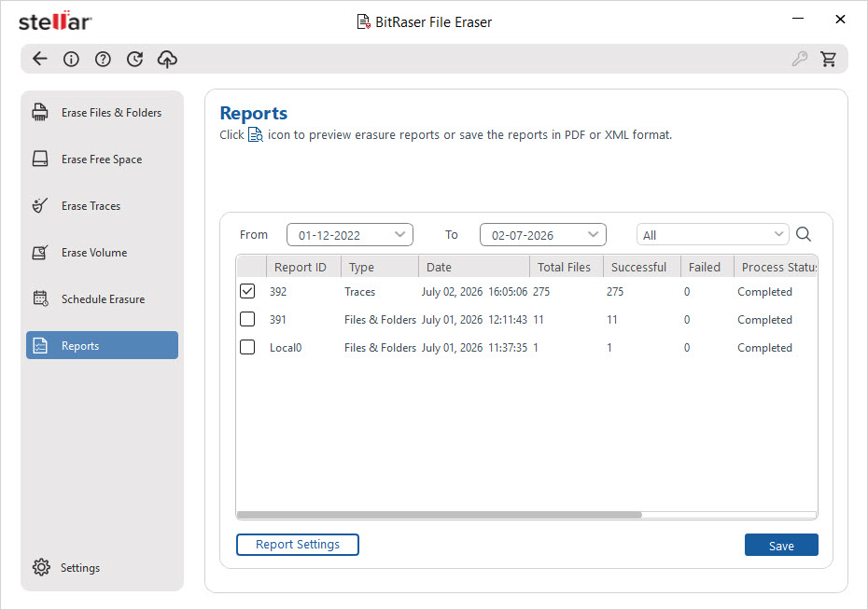Click the Erase Files & Folders shredder icon
The height and width of the screenshot is (610, 868).
[x=40, y=112]
